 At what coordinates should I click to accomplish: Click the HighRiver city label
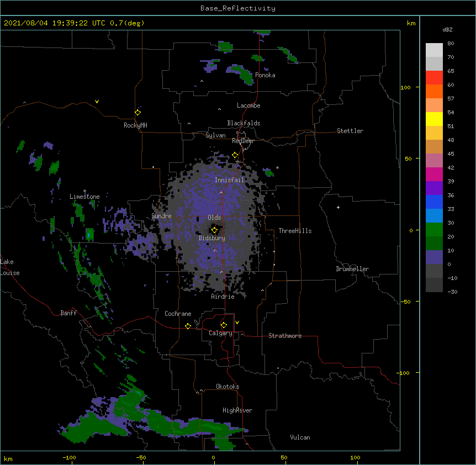pyautogui.click(x=237, y=410)
